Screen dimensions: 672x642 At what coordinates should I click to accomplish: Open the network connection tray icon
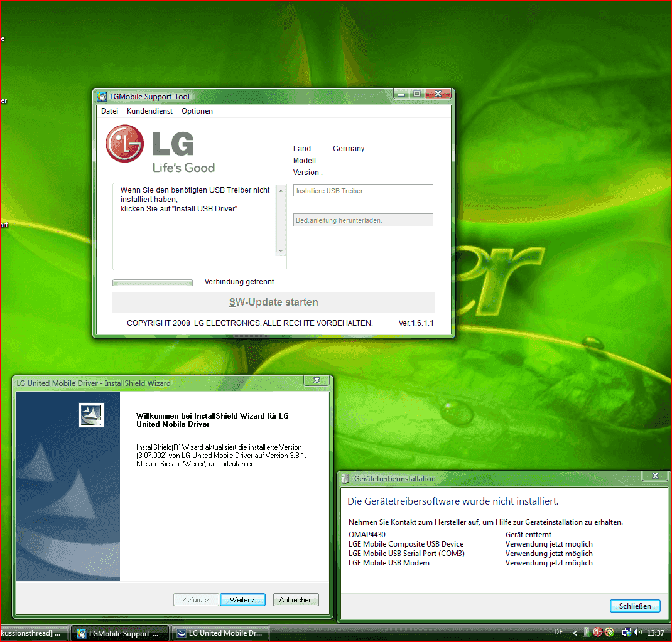626,632
